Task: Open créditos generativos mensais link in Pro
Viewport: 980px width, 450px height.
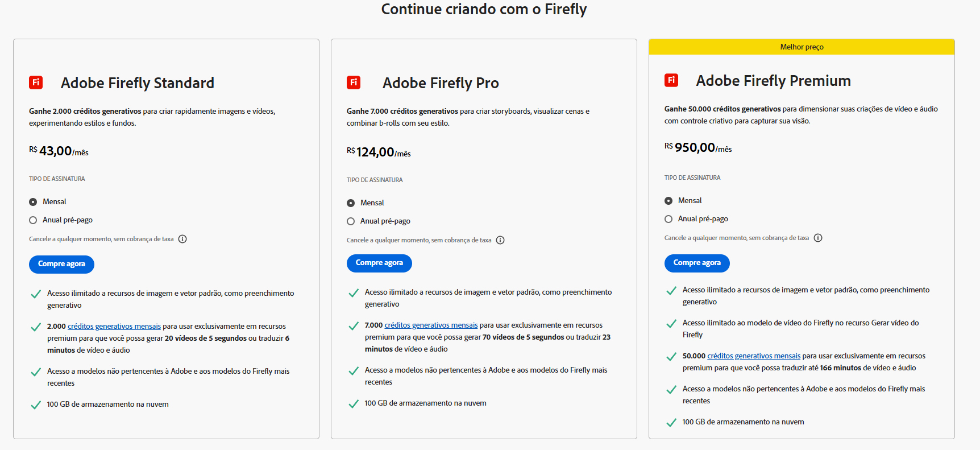Action: 431,325
